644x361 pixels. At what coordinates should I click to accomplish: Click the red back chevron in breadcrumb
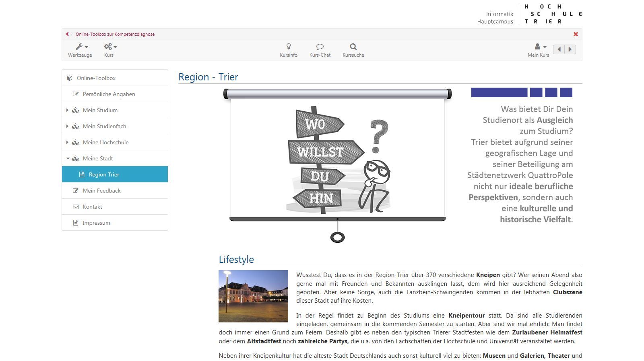pos(67,34)
